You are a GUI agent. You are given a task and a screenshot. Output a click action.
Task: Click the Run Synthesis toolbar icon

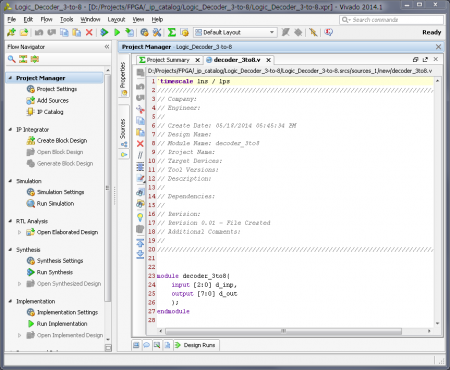pyautogui.click(x=104, y=32)
